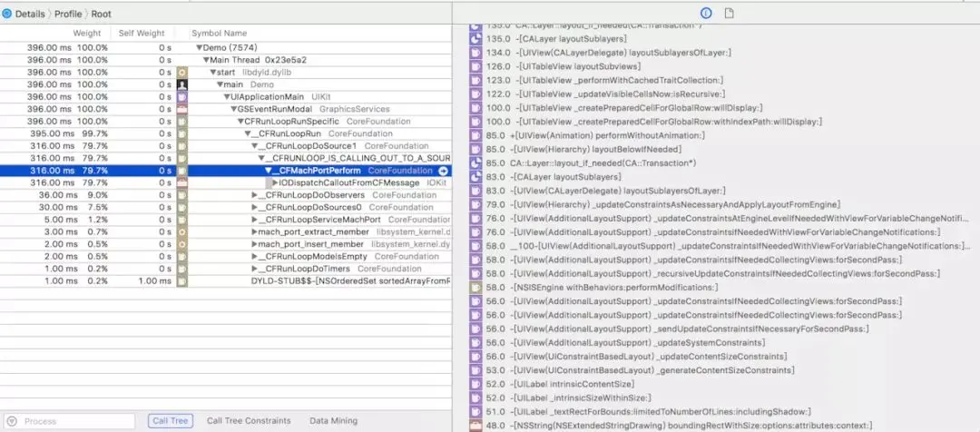The image size is (980, 432).
Task: Select Details in the breadcrumb path
Action: [x=29, y=13]
